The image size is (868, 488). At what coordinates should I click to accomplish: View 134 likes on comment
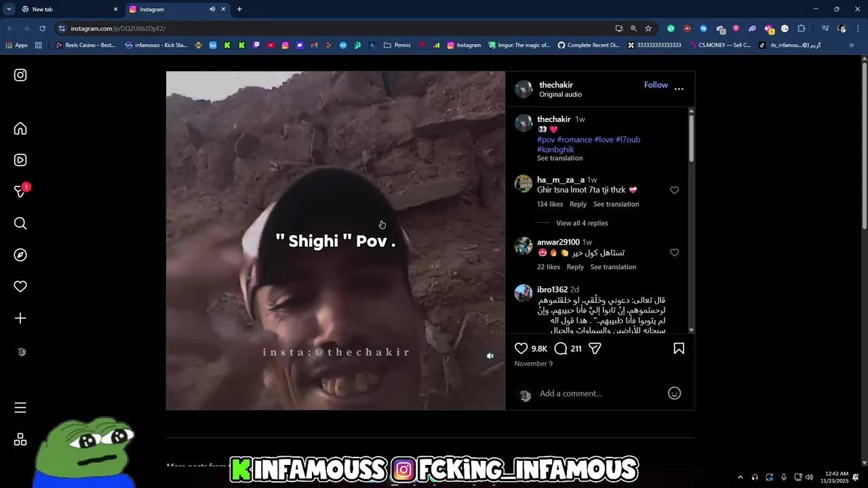coord(550,204)
